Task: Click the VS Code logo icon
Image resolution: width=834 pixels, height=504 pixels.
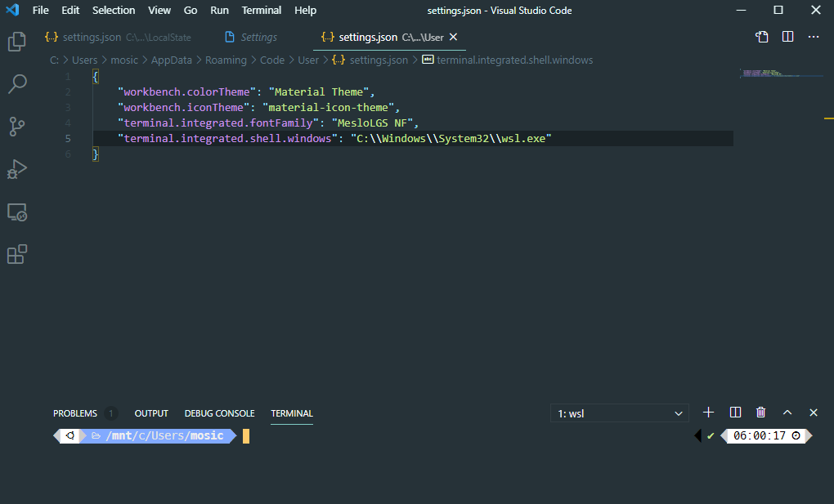Action: [12, 10]
